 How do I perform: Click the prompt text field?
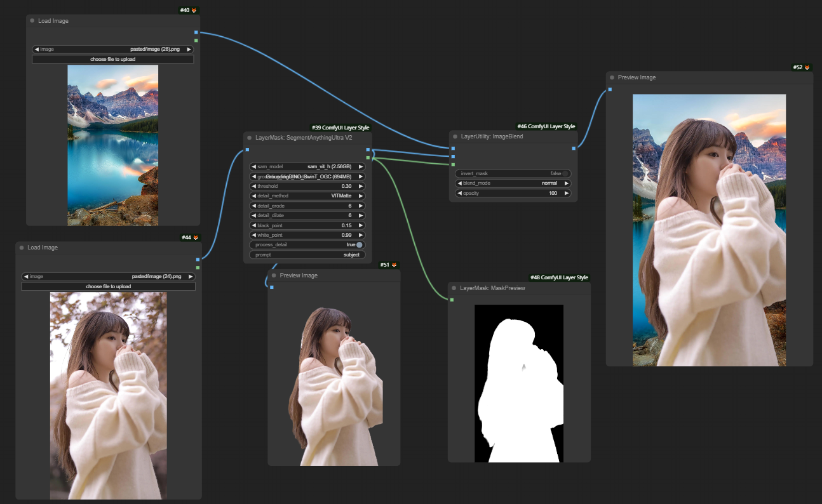pyautogui.click(x=307, y=255)
